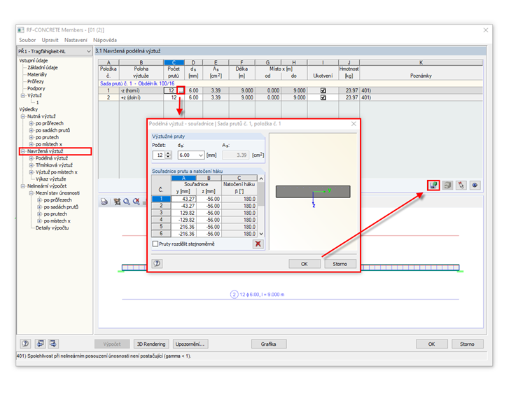
Task: Expand the Třmínková výztuž tree node
Action: [31, 165]
